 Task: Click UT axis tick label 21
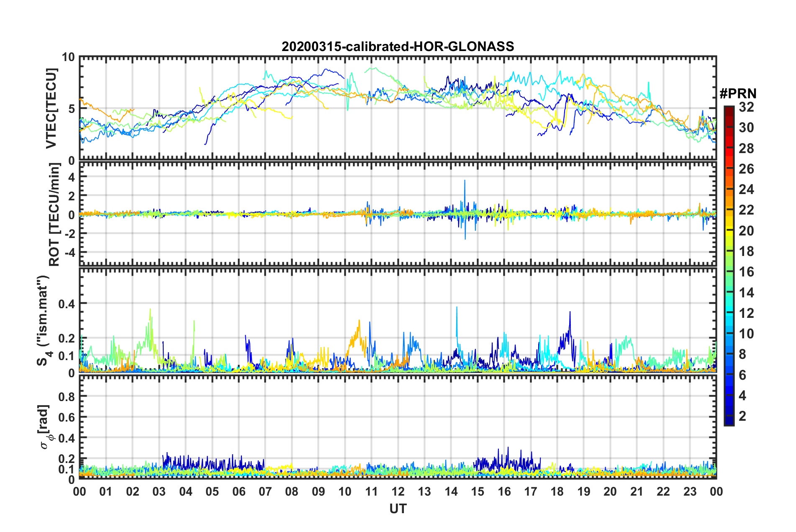point(637,491)
